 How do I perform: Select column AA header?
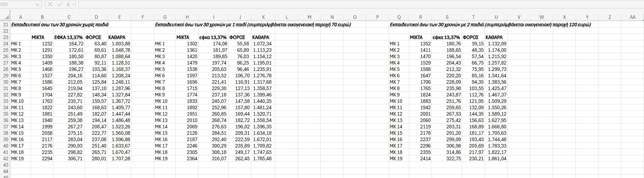point(632,17)
